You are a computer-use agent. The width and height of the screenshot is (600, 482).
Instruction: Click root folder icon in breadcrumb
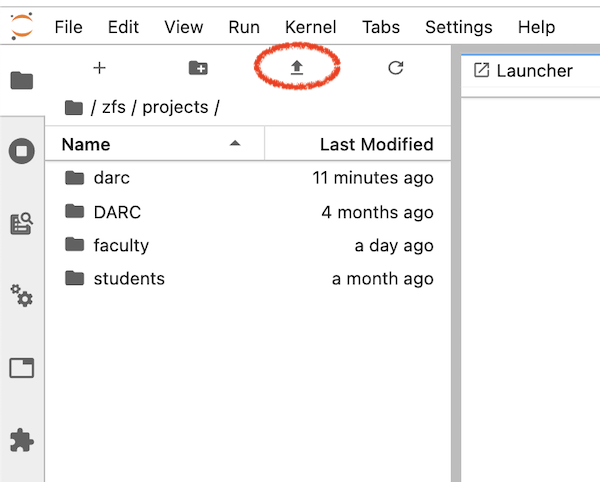[x=73, y=107]
